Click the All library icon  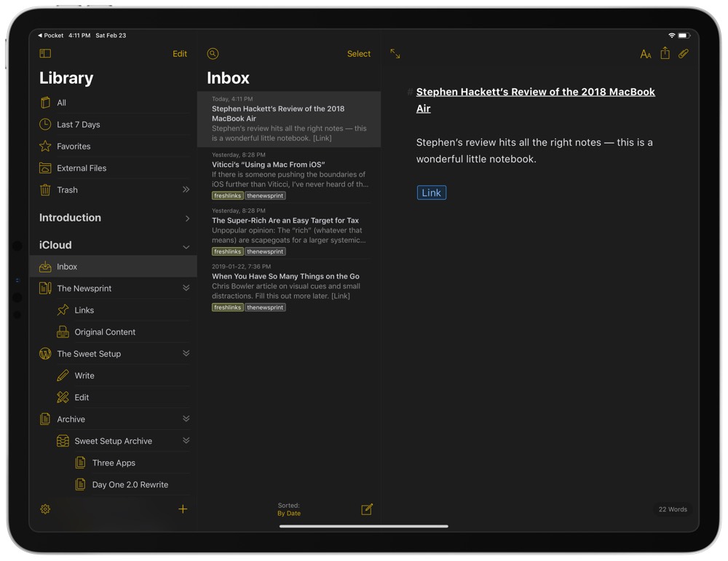pyautogui.click(x=45, y=102)
